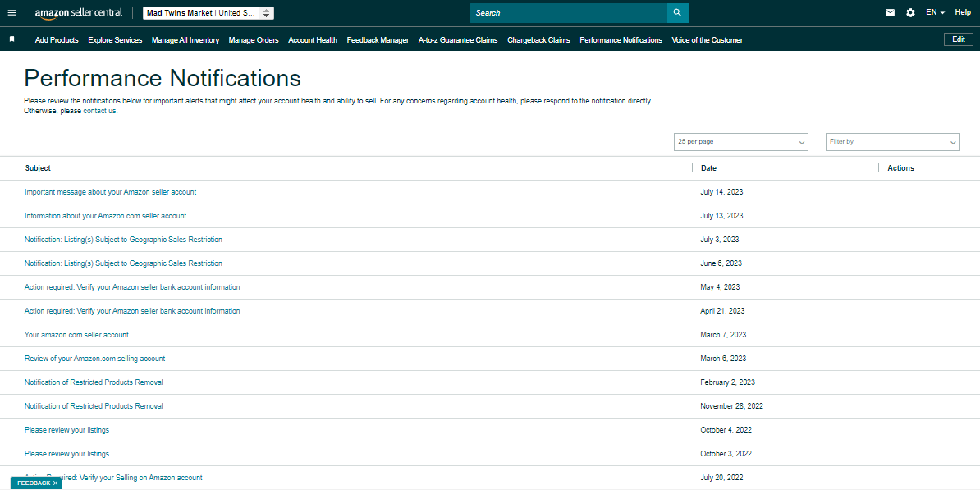The width and height of the screenshot is (980, 490).
Task: Open Account Health page
Action: (313, 40)
